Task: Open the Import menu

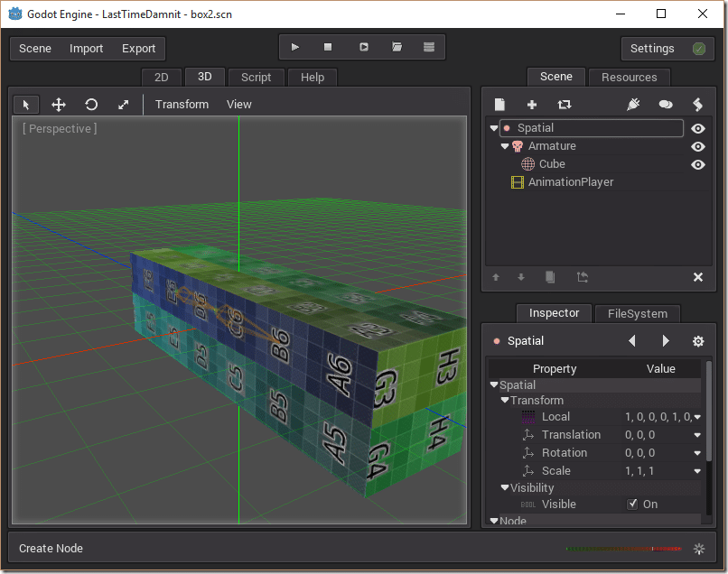Action: click(x=87, y=48)
